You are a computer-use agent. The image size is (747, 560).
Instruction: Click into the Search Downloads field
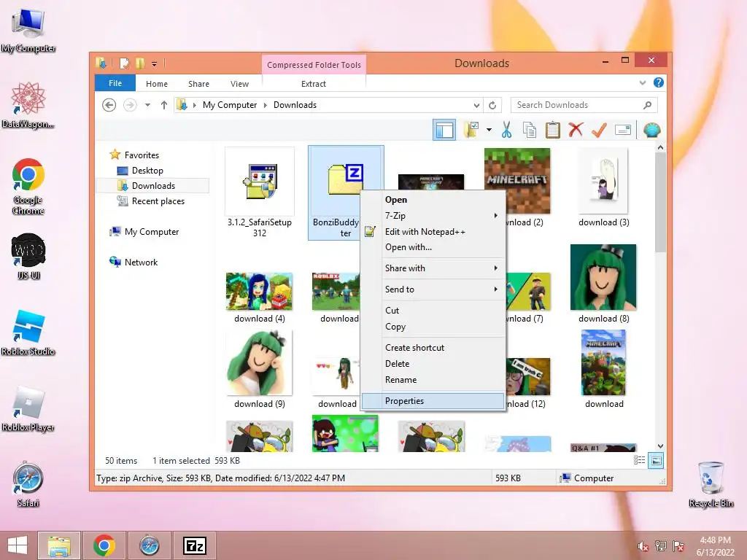pos(584,105)
